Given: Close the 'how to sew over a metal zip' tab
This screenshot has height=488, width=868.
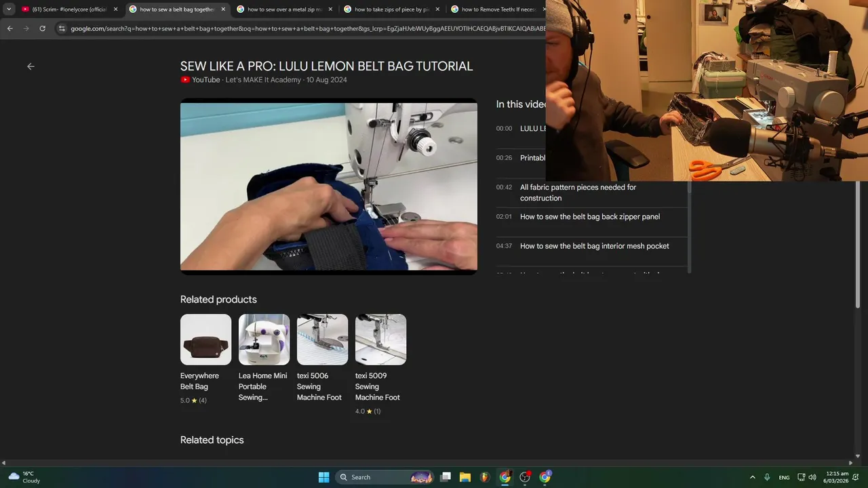Looking at the screenshot, I should (330, 9).
